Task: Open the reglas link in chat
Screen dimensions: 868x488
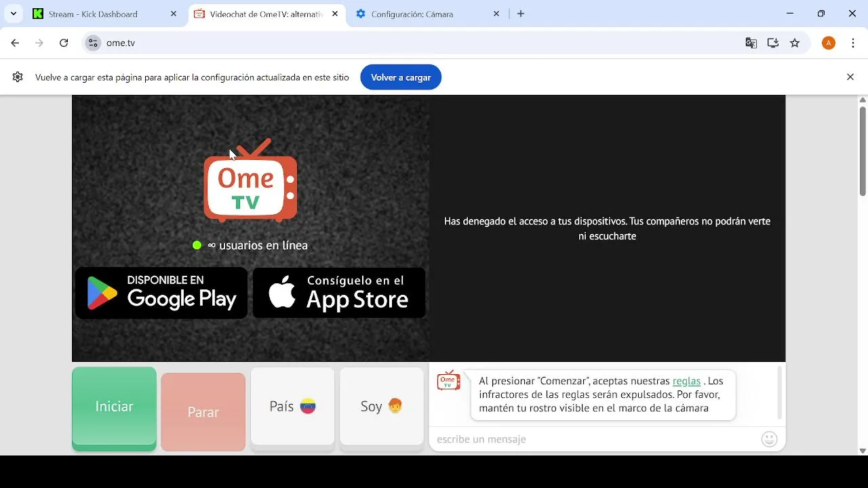Action: coord(686,382)
